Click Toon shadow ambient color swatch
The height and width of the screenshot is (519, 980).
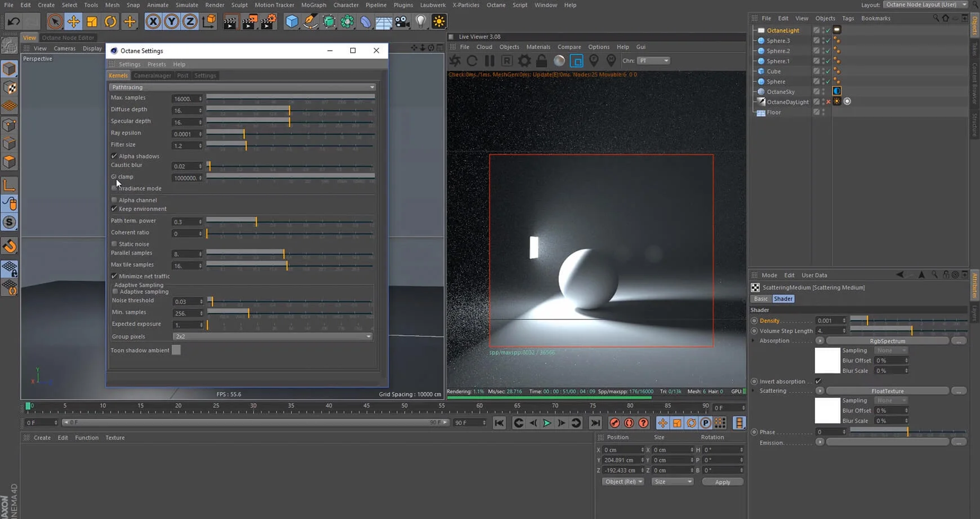pyautogui.click(x=176, y=350)
